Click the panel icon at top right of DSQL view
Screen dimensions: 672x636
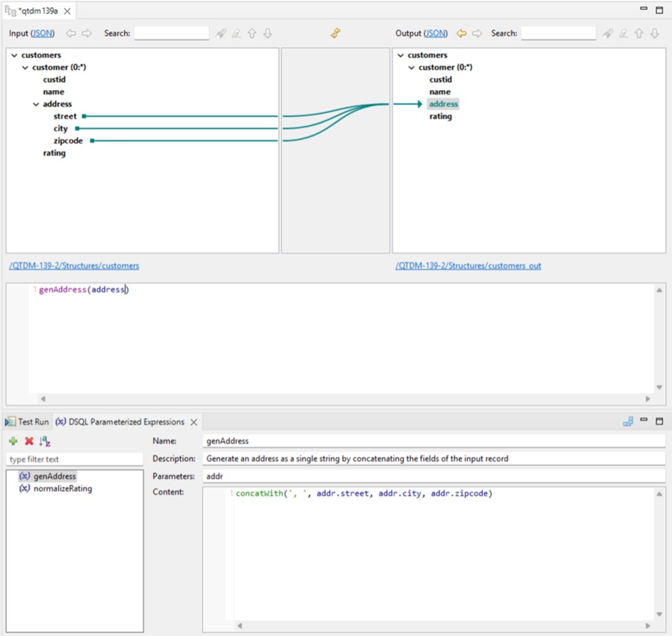627,422
